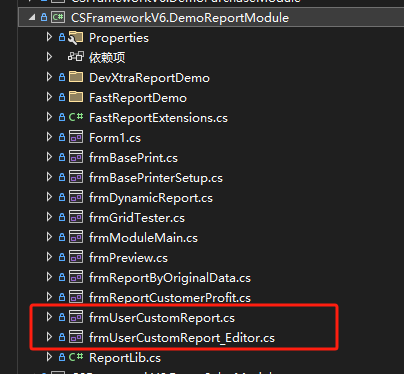Collapse the CSFrameworkV6.DemoReportModule project node

tap(32, 17)
